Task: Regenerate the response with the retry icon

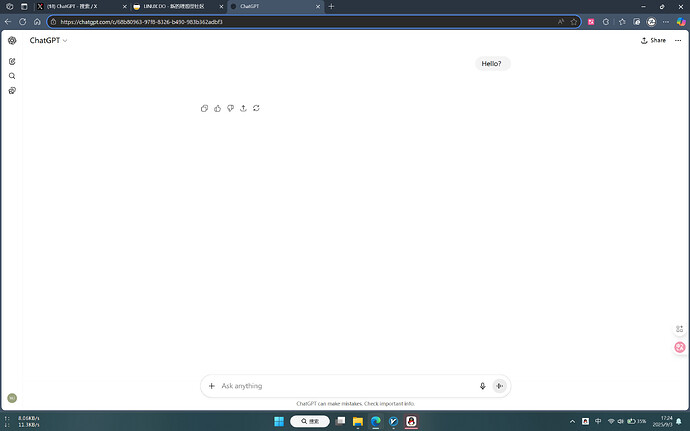Action: (256, 108)
